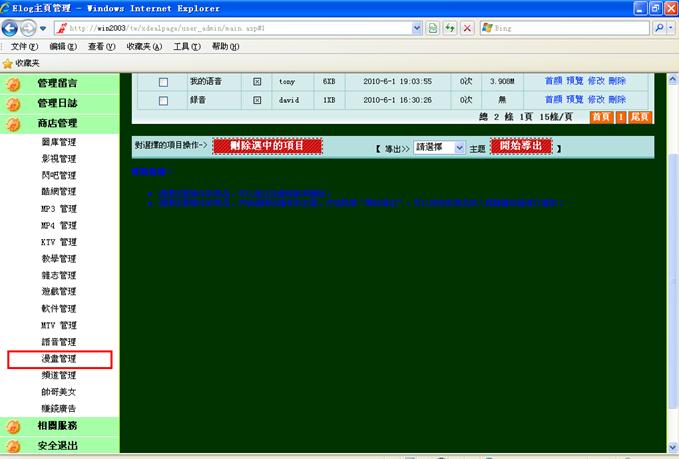Expand the 商店管理 sidebar section

(57, 124)
